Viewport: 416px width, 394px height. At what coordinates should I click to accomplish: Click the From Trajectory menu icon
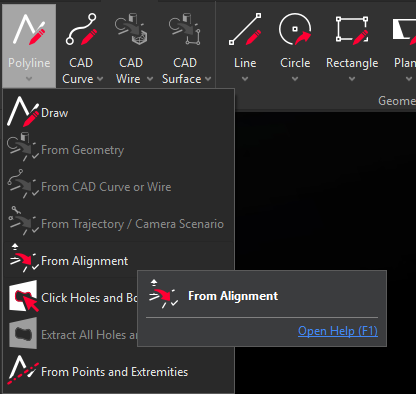[x=23, y=221]
